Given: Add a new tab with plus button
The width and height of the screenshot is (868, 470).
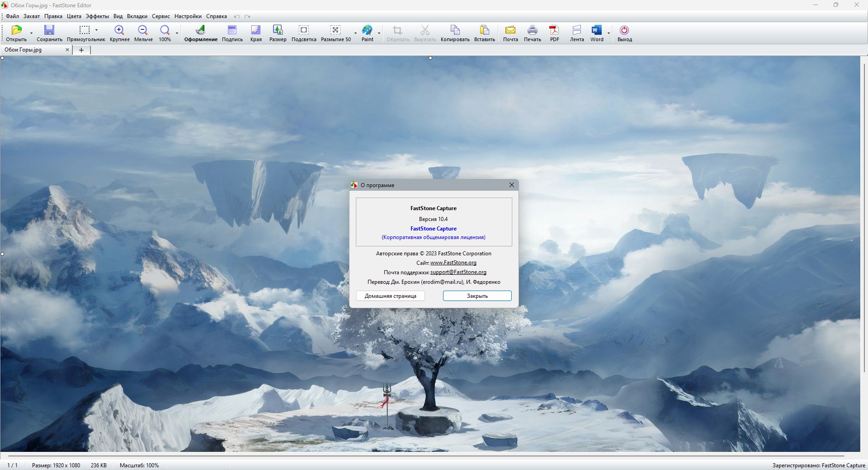Looking at the screenshot, I should point(81,50).
